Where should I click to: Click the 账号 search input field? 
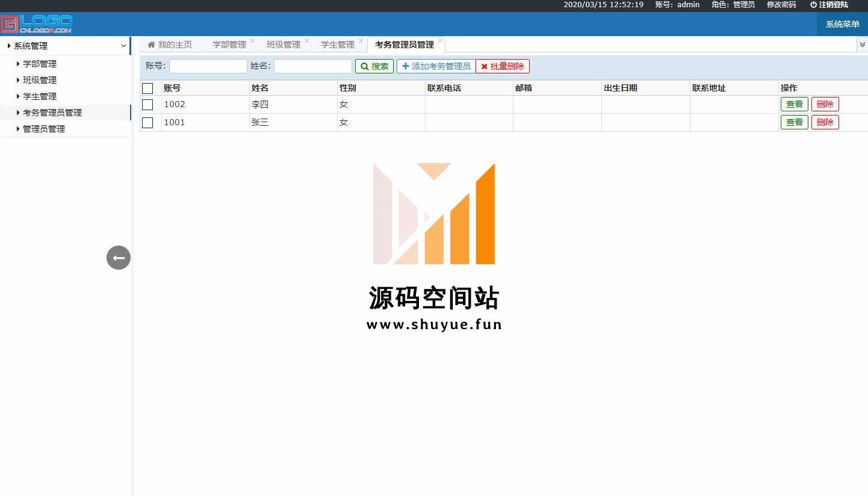coord(208,66)
